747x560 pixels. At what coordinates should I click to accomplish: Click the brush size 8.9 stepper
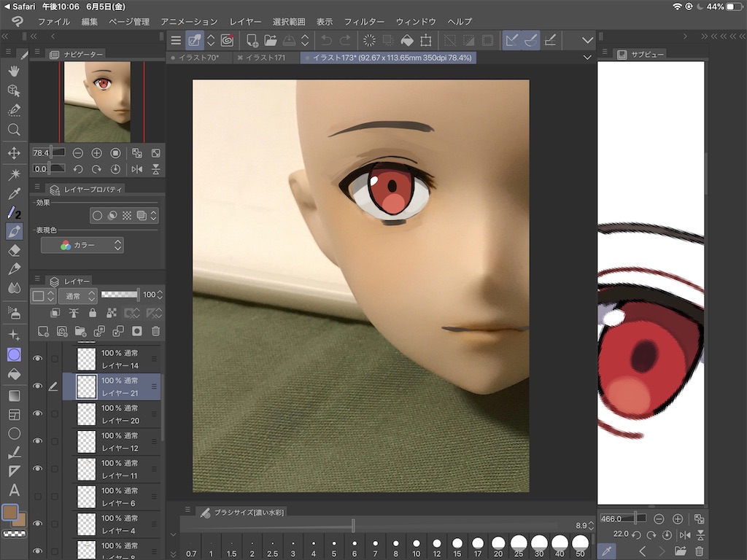[591, 526]
